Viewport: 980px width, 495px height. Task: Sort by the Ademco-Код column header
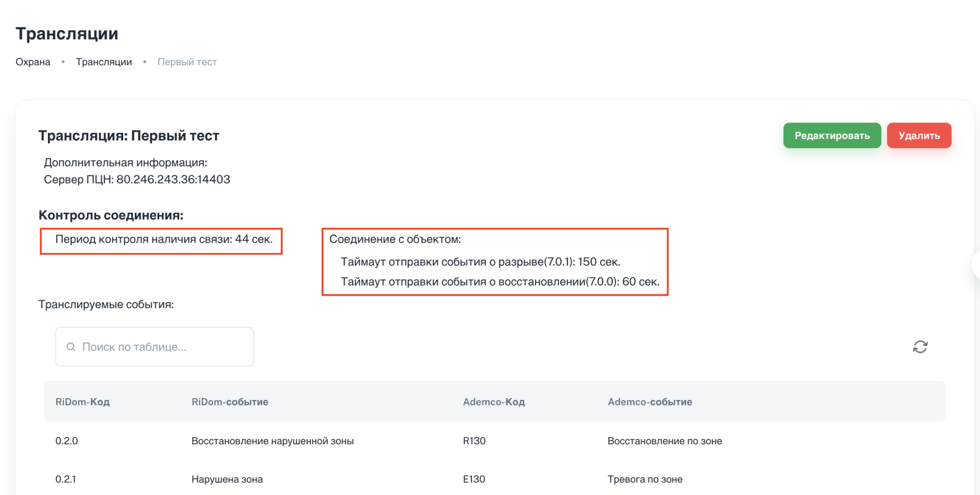tap(494, 402)
